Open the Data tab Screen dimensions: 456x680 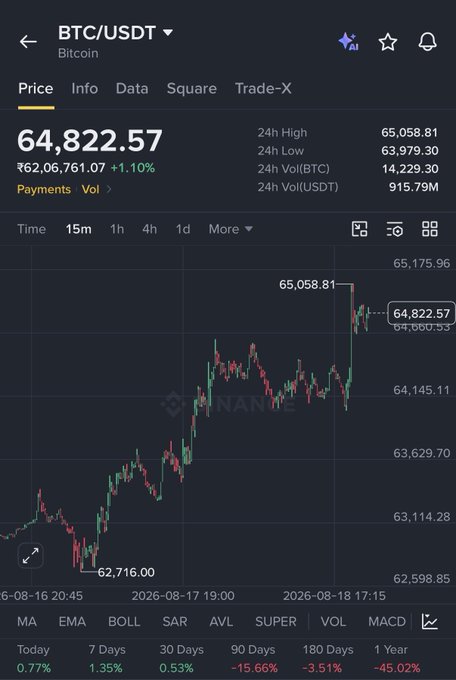[132, 88]
